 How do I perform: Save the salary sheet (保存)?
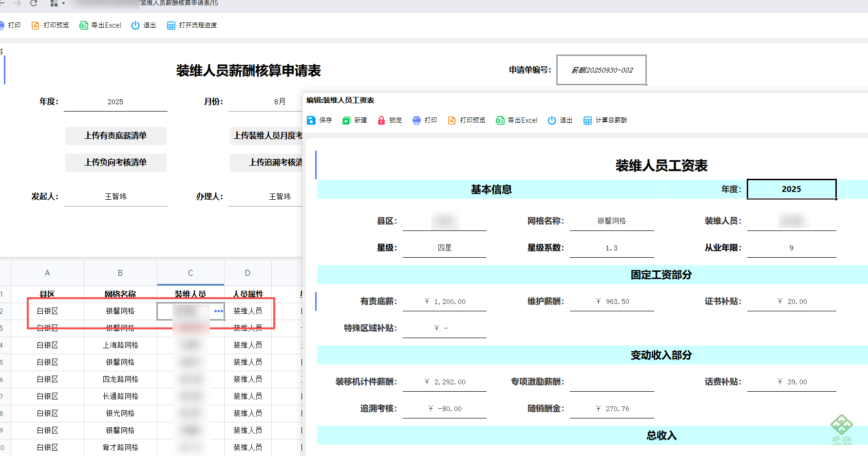320,120
